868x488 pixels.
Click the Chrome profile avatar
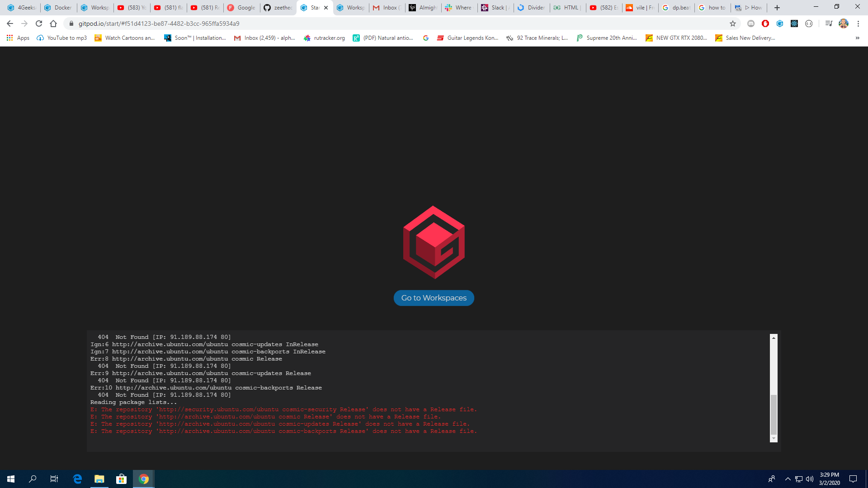[844, 23]
